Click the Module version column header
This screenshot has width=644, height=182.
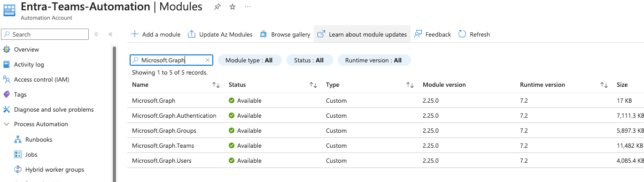(444, 85)
